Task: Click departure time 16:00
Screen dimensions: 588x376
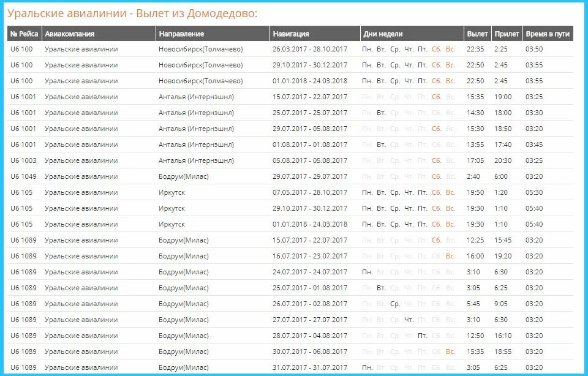Action: [475, 256]
